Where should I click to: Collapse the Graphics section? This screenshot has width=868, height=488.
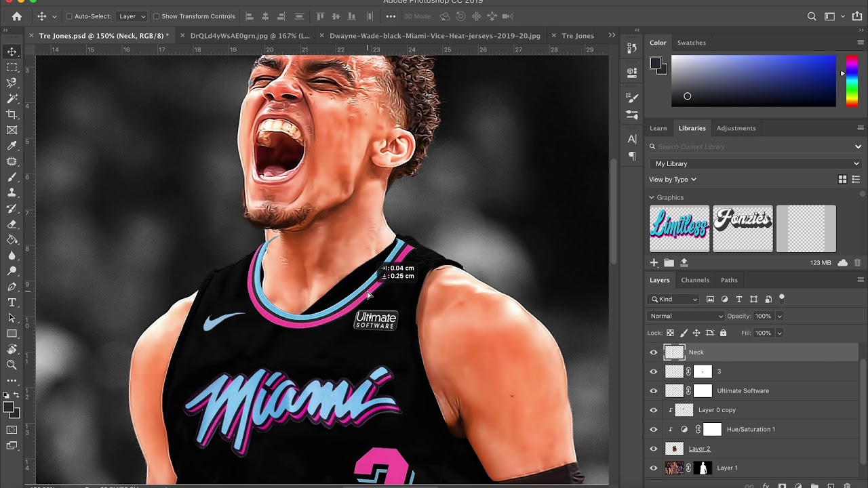652,197
